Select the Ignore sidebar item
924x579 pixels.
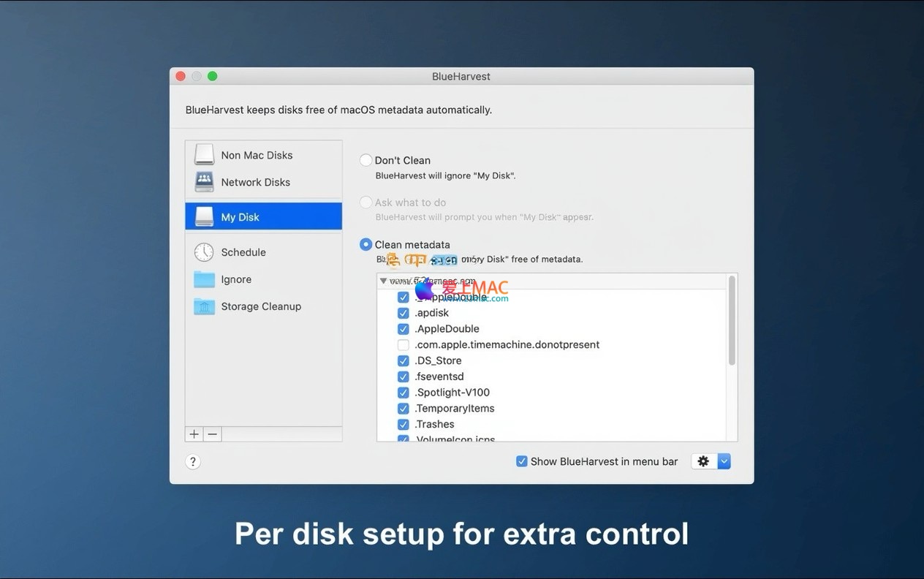coord(236,279)
